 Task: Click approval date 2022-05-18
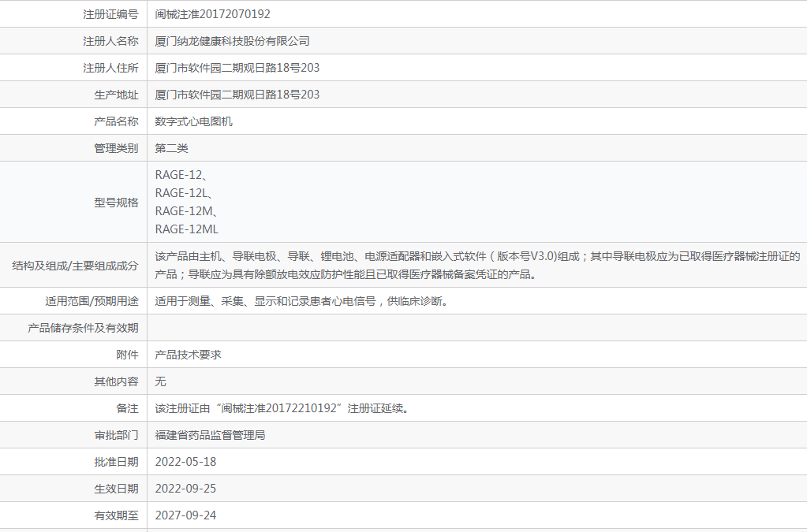[186, 462]
